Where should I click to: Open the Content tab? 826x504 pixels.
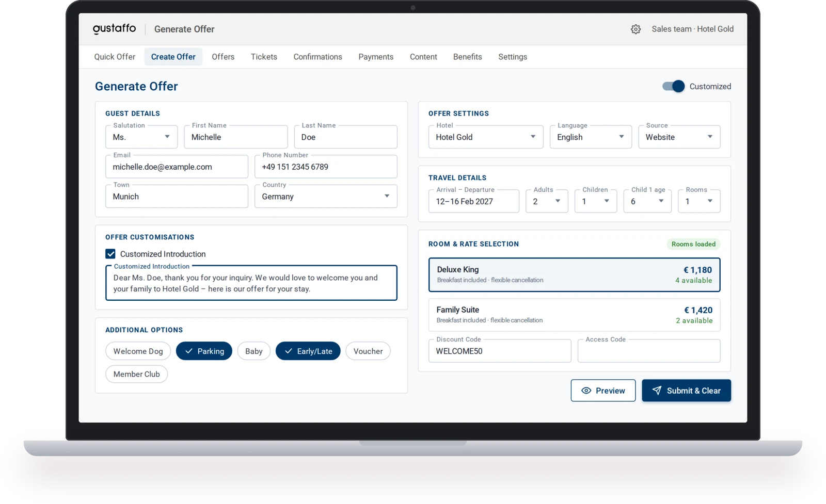pyautogui.click(x=423, y=57)
